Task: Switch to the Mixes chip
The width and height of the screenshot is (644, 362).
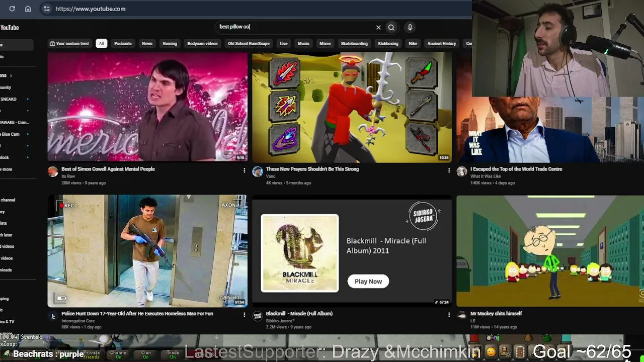Action: click(325, 43)
